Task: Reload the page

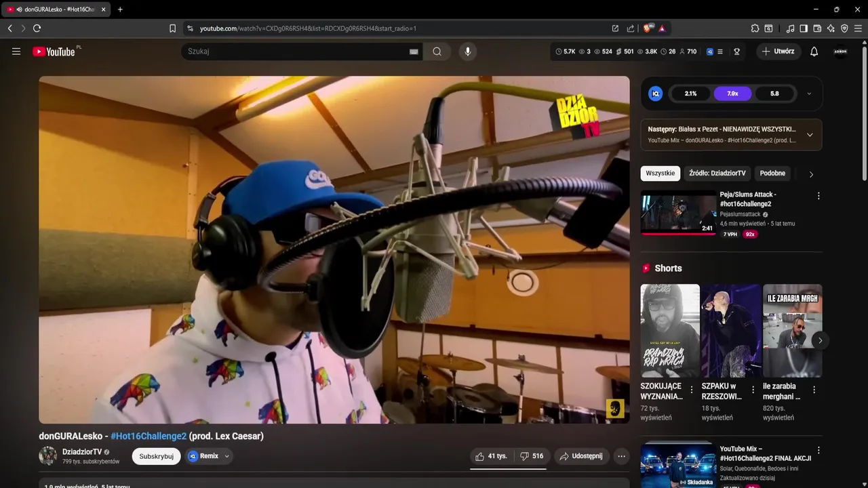Action: coord(37,28)
